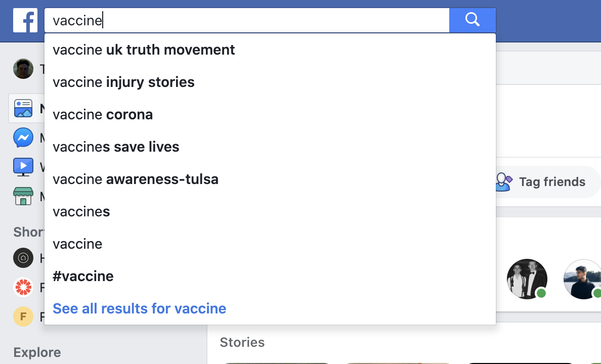Click the Tag friends button
601x364 pixels.
pyautogui.click(x=541, y=182)
